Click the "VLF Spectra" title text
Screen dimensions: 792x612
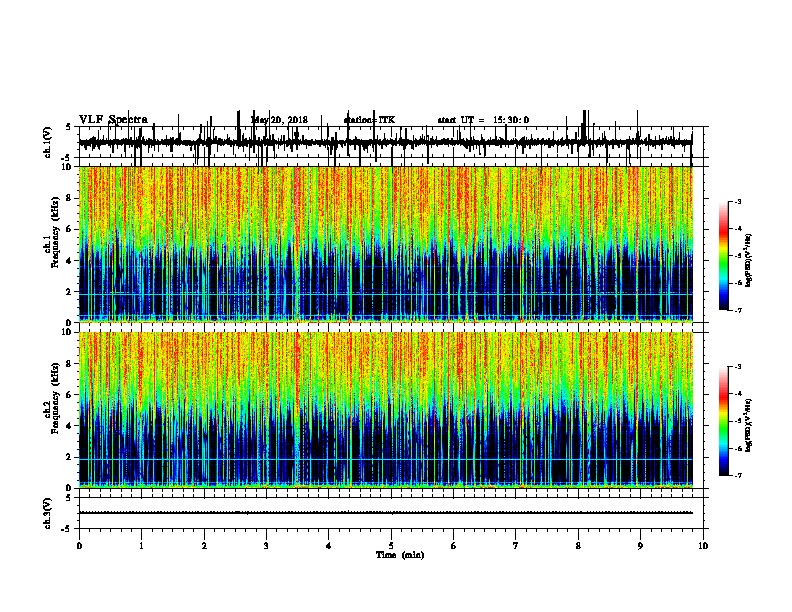click(x=113, y=119)
